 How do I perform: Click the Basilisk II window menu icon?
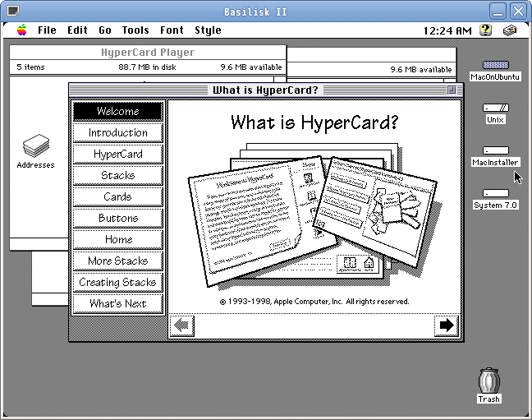tap(13, 12)
